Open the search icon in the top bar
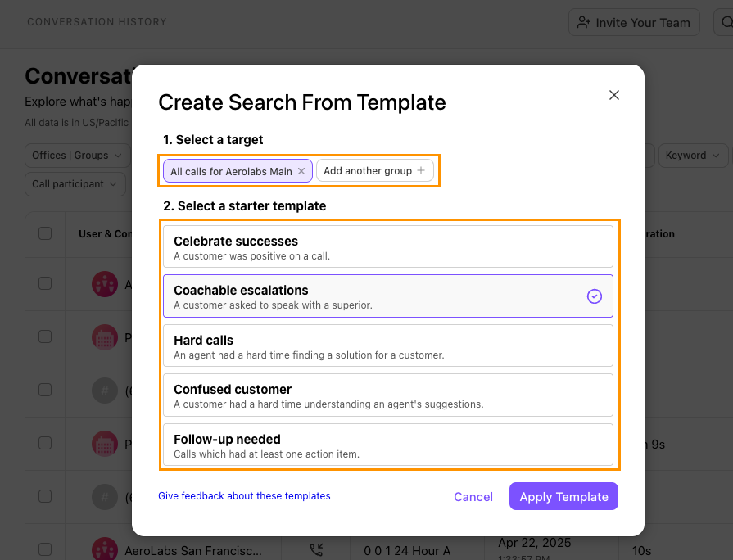 (x=726, y=22)
